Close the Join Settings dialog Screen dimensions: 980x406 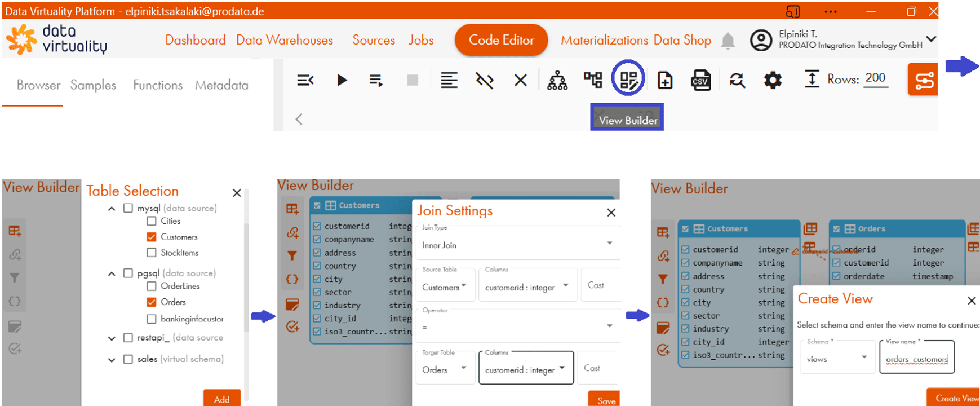611,213
